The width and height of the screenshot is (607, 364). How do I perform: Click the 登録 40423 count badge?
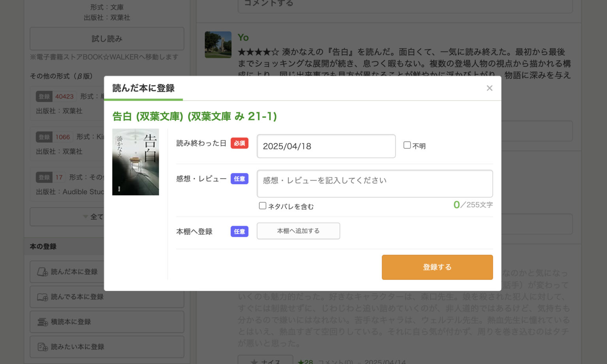pos(55,96)
